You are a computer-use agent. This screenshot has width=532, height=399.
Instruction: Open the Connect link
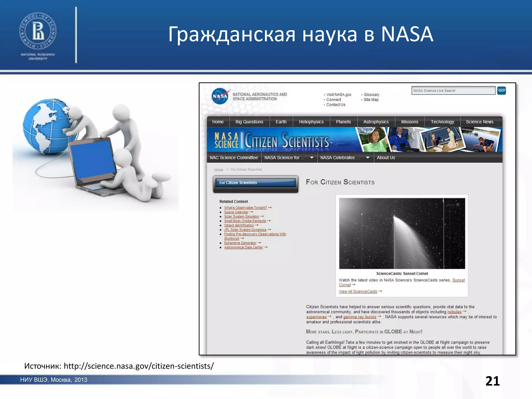pyautogui.click(x=334, y=100)
